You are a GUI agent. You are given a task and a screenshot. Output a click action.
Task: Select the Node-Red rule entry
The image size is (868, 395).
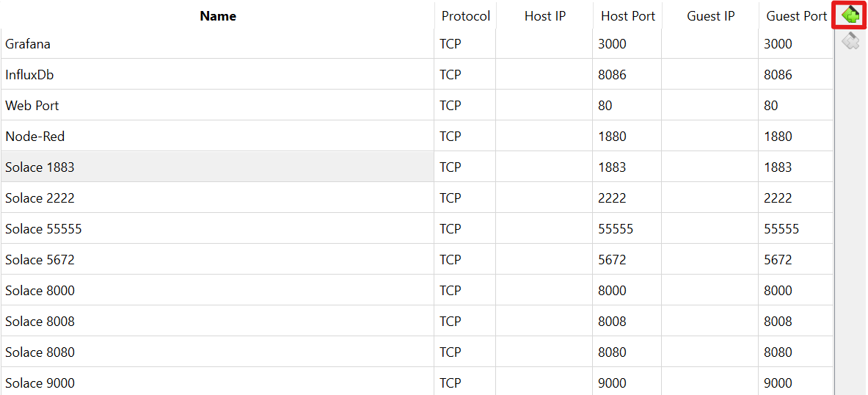35,137
